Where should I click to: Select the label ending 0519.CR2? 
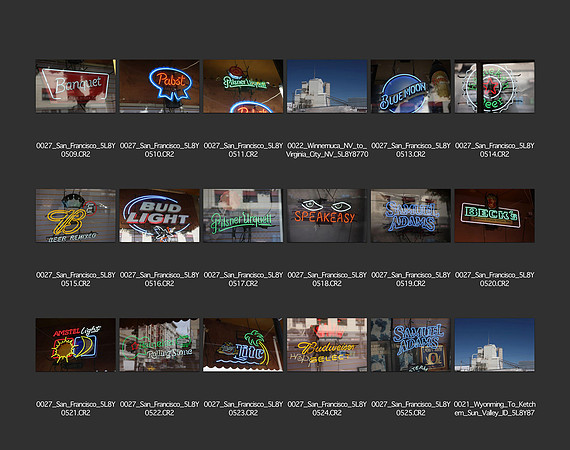(x=411, y=279)
